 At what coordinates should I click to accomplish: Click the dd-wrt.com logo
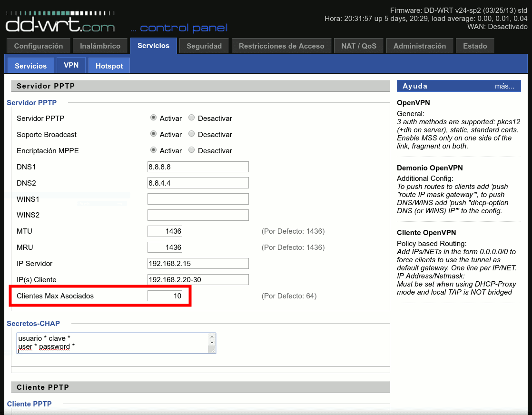pyautogui.click(x=60, y=22)
